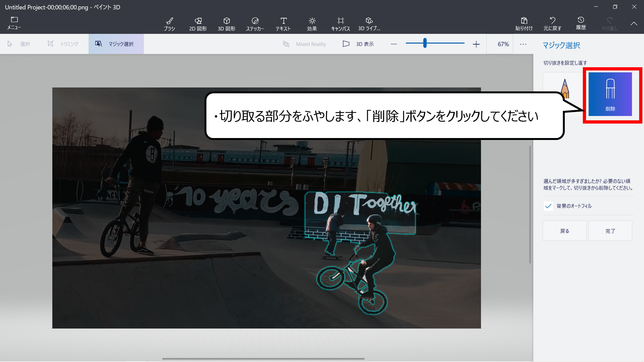Click the horizontal scrollbar below canvas
The image size is (644, 362).
[263, 358]
